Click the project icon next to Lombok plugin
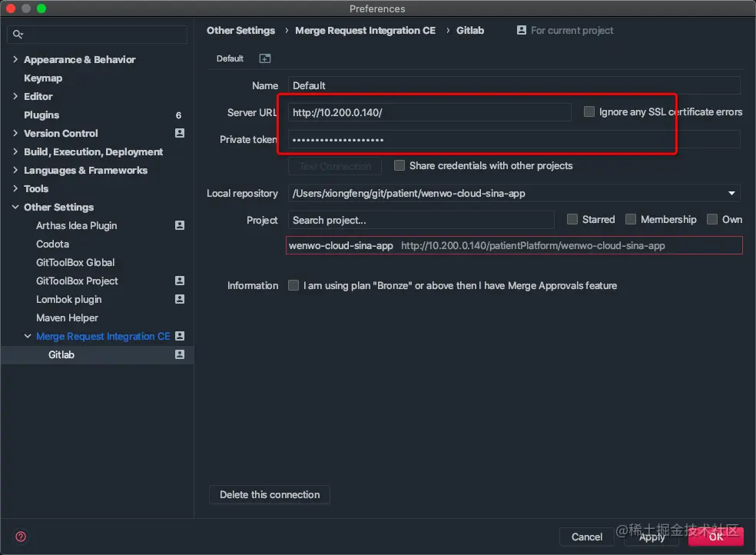 click(x=179, y=299)
